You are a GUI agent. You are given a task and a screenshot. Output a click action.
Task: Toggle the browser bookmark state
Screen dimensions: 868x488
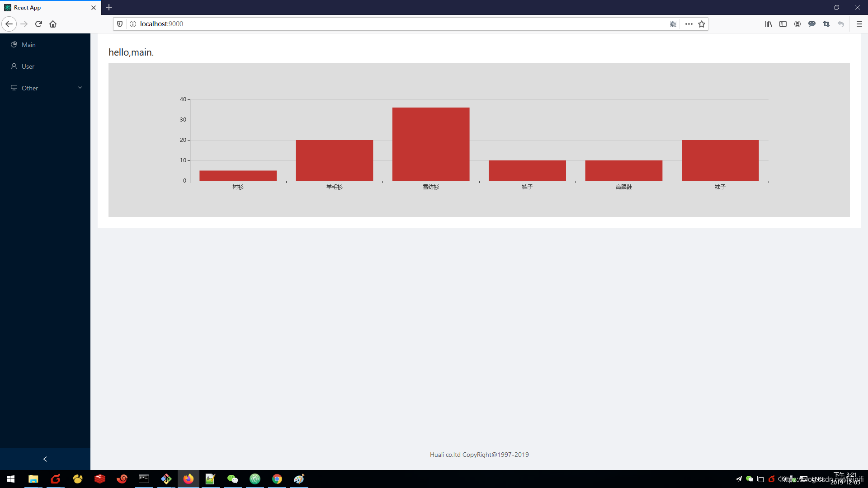pos(702,24)
